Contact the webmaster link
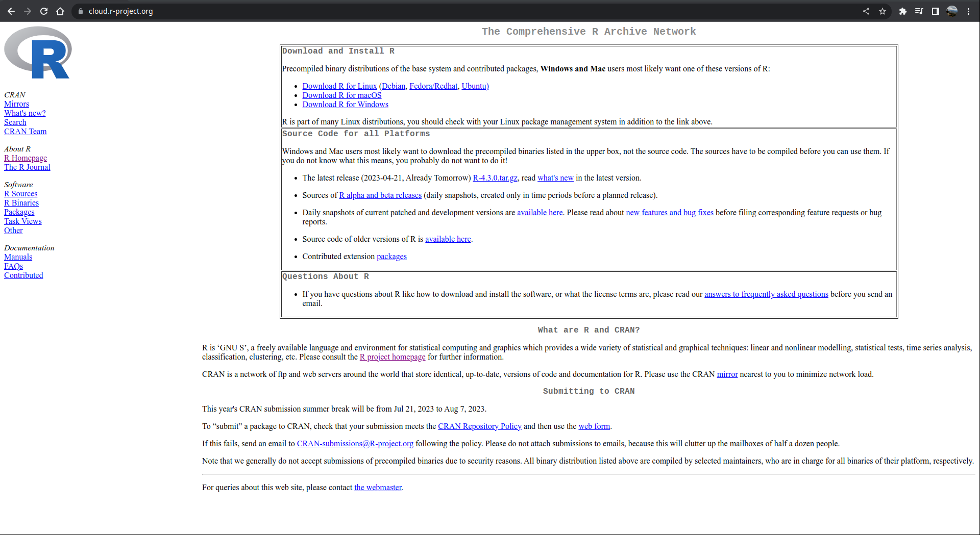The width and height of the screenshot is (980, 535). coord(378,488)
